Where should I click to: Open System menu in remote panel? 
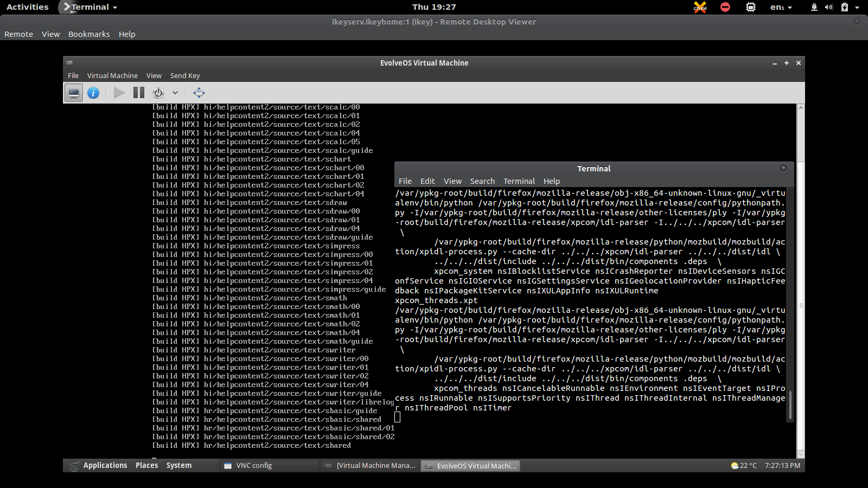click(179, 465)
